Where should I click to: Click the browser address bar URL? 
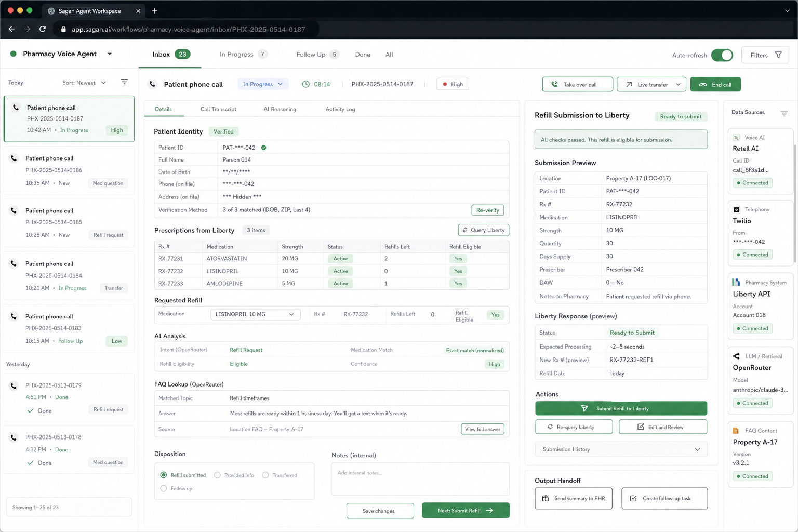(x=188, y=30)
